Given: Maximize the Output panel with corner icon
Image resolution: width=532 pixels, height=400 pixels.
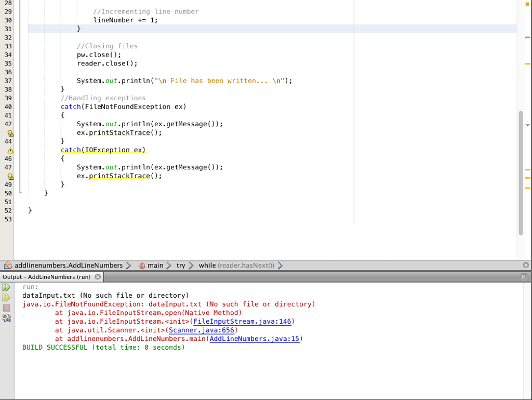Looking at the screenshot, I should click(524, 276).
